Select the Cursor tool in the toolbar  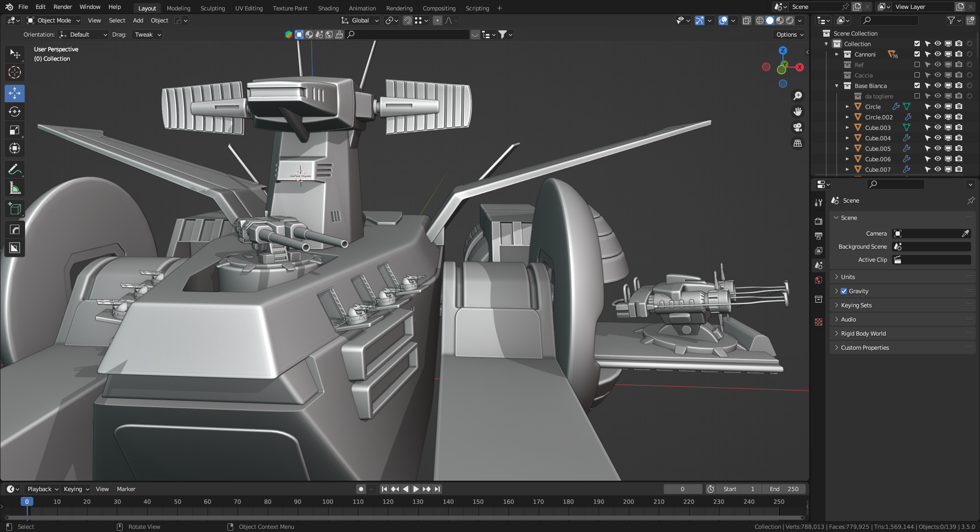coord(15,72)
